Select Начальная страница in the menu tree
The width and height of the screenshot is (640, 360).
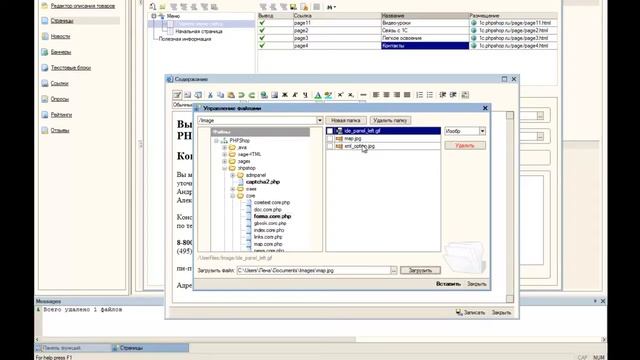click(199, 31)
